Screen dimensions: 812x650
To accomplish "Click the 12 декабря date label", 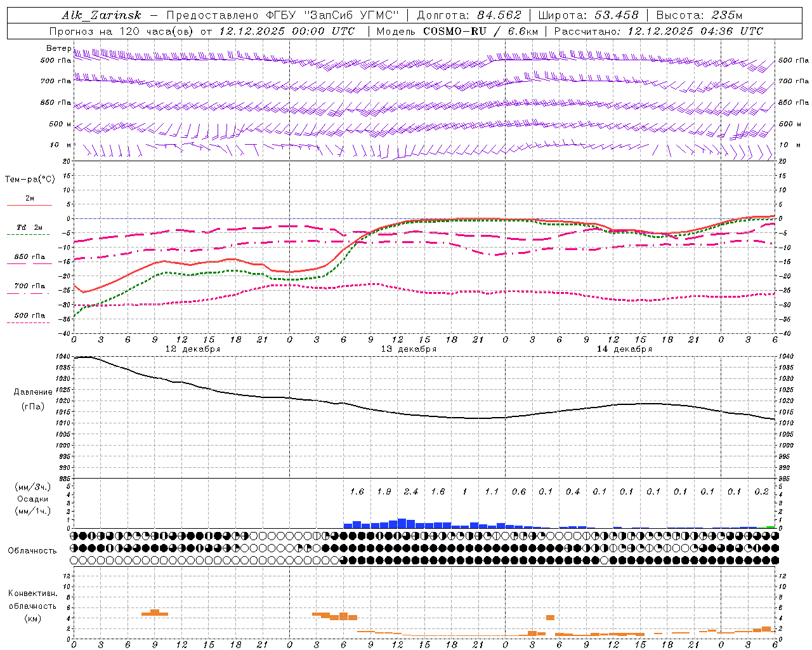I will coord(193,349).
